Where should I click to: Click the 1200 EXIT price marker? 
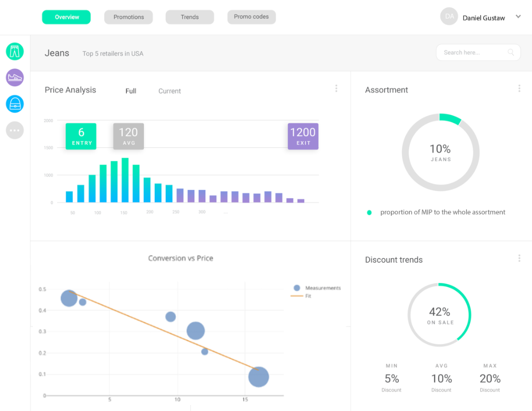303,136
